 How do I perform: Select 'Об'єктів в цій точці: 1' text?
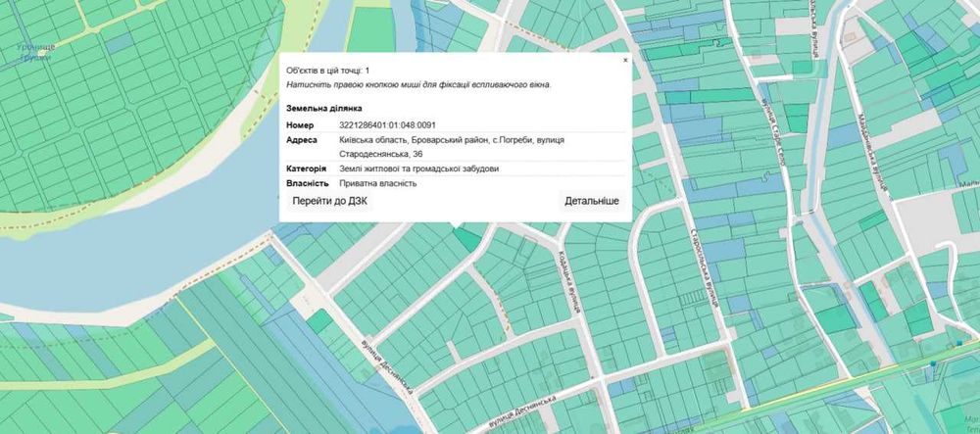(x=327, y=72)
